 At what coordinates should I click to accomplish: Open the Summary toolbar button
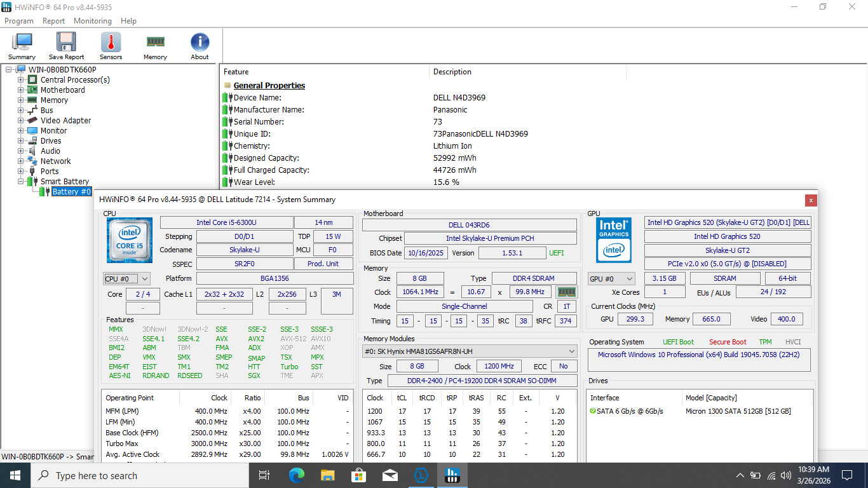22,46
